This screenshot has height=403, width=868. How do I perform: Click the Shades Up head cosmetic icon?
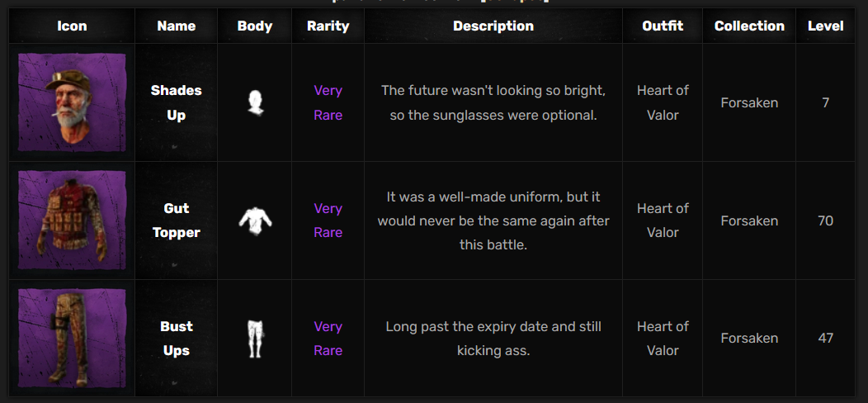click(72, 102)
